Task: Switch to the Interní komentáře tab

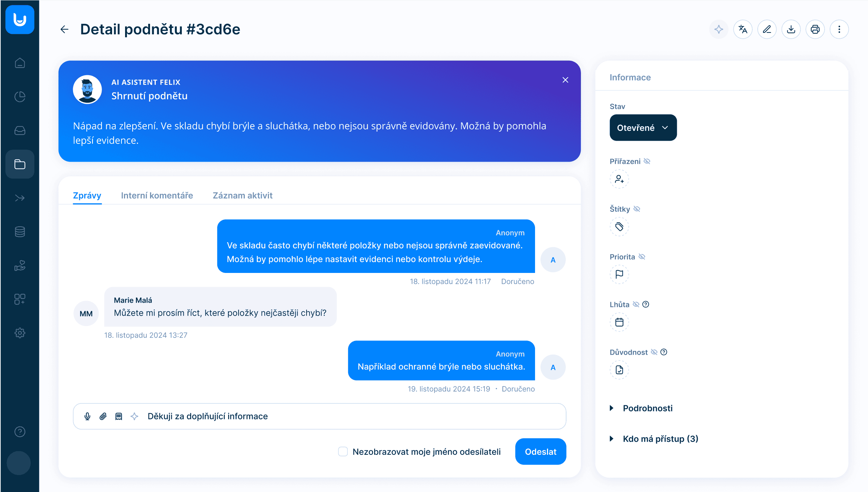Action: (157, 196)
